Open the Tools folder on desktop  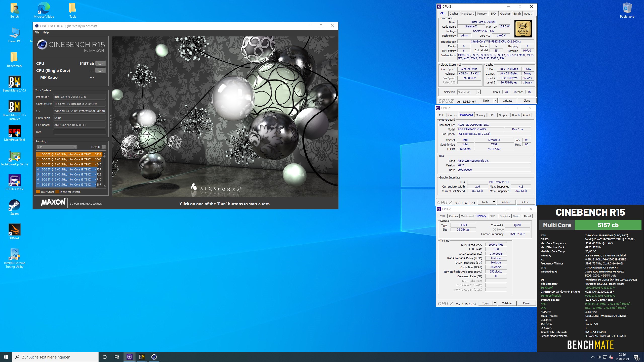tap(73, 11)
